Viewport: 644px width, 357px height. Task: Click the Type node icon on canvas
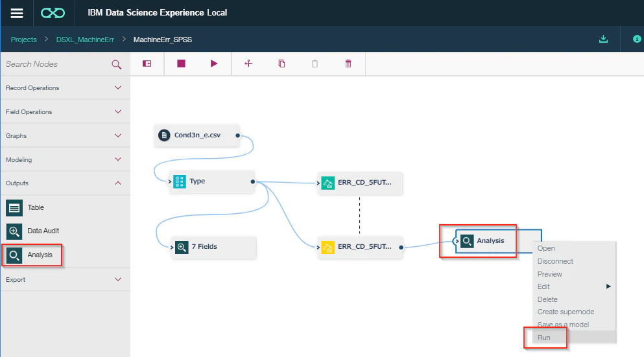click(x=180, y=181)
